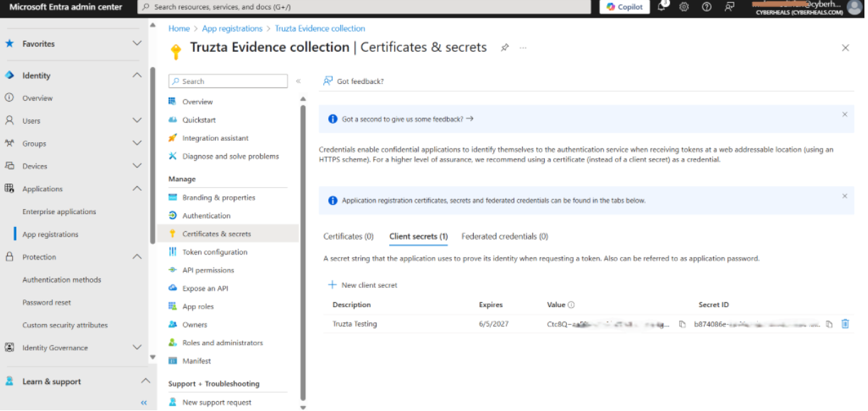Open New support request
868x411 pixels.
[x=217, y=402]
